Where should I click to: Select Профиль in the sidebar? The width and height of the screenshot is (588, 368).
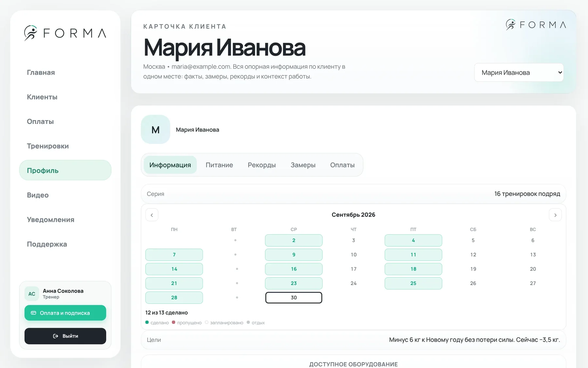[x=65, y=170]
